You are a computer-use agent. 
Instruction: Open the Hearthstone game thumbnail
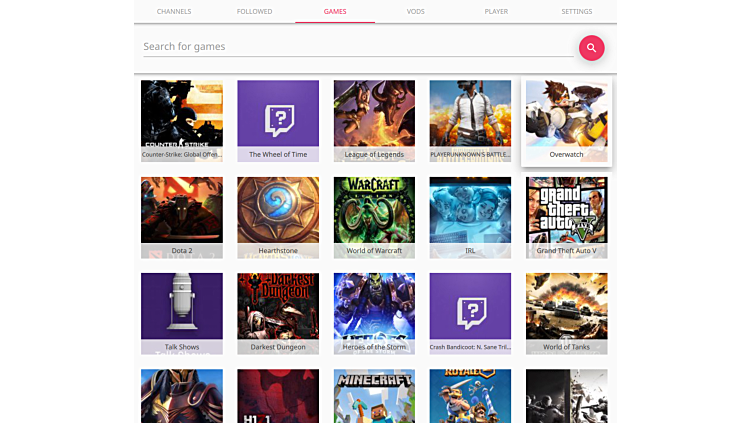click(x=278, y=216)
